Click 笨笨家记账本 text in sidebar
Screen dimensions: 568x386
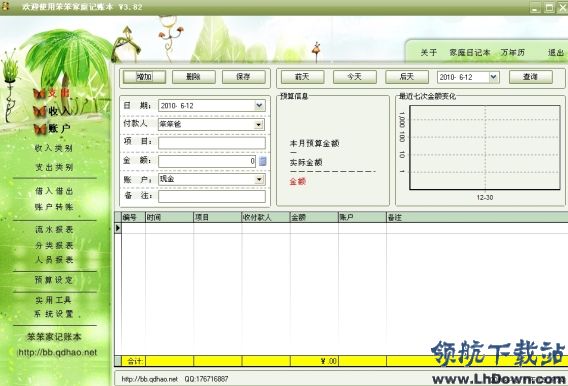click(54, 337)
